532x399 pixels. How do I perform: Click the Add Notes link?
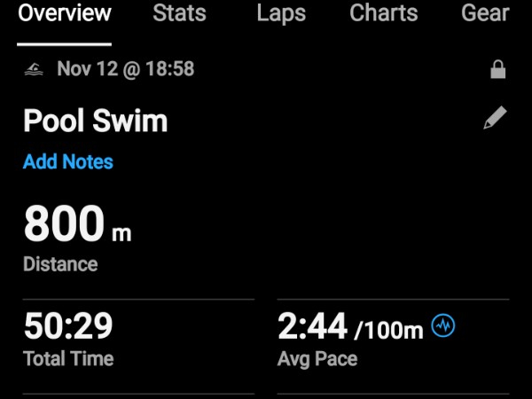(68, 162)
